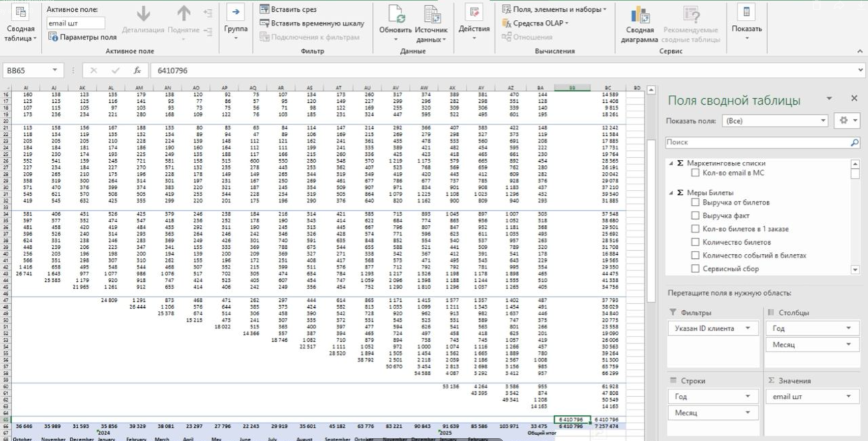The width and height of the screenshot is (868, 441).
Task: Open Параметры поля field settings
Action: (x=82, y=37)
